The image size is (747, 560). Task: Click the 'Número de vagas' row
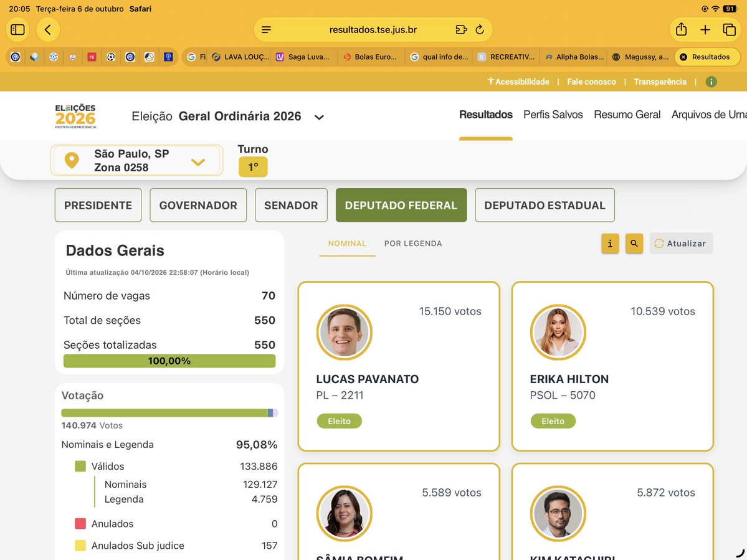(x=169, y=296)
